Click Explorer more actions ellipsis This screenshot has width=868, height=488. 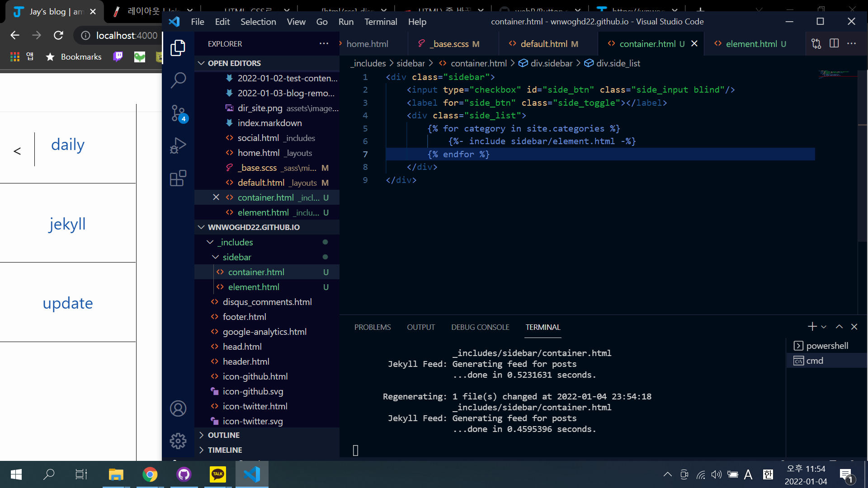click(x=324, y=44)
